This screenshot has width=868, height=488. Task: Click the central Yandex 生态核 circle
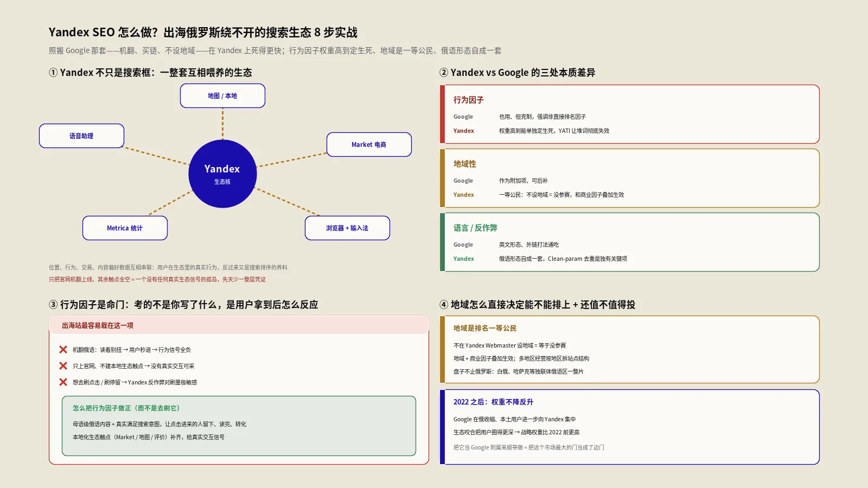[x=222, y=174]
